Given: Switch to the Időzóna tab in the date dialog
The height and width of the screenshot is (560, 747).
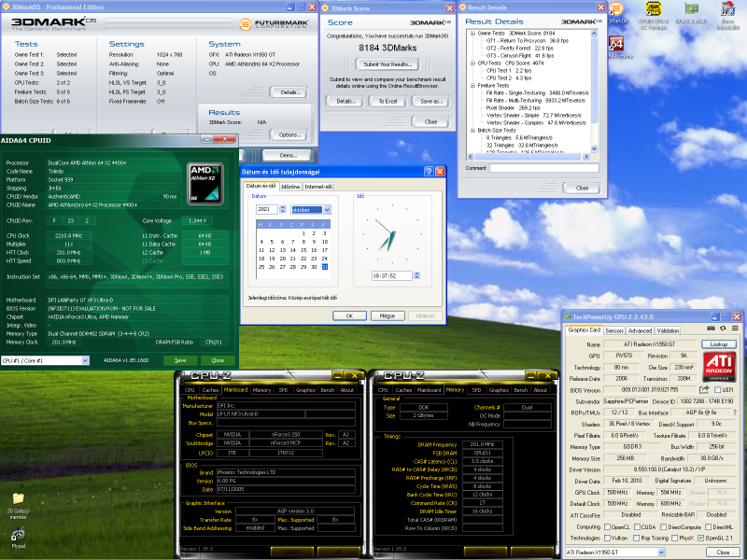Looking at the screenshot, I should click(290, 187).
